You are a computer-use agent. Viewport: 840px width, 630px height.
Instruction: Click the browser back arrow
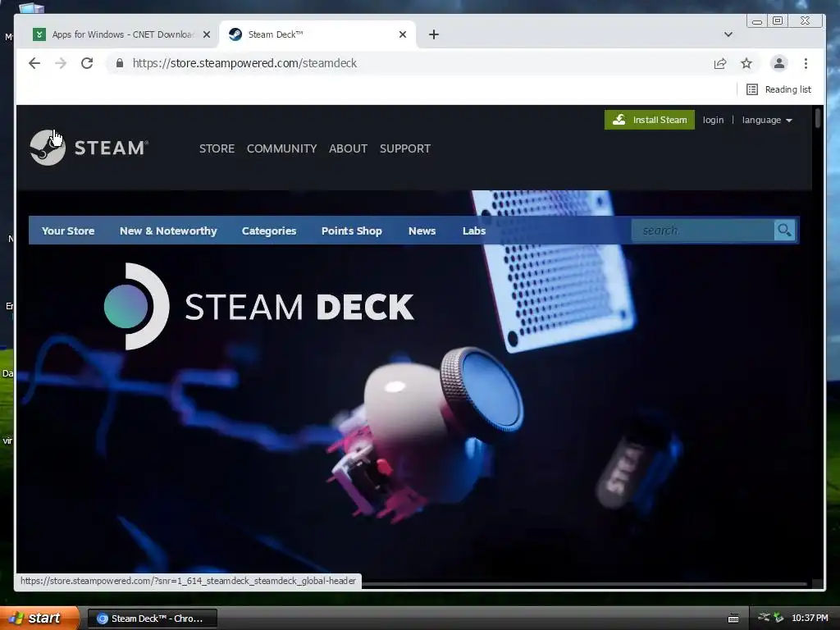pyautogui.click(x=34, y=63)
